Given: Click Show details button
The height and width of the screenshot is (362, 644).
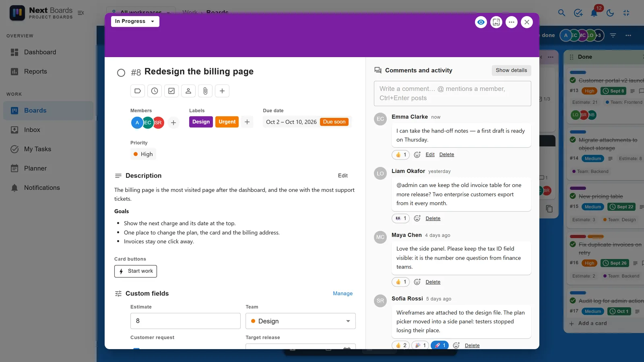Looking at the screenshot, I should point(512,70).
